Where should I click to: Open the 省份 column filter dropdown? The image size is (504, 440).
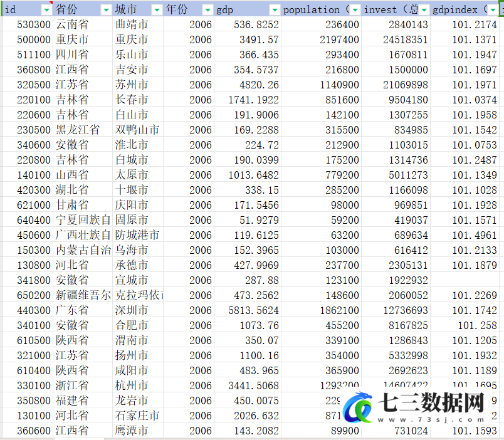(106, 10)
